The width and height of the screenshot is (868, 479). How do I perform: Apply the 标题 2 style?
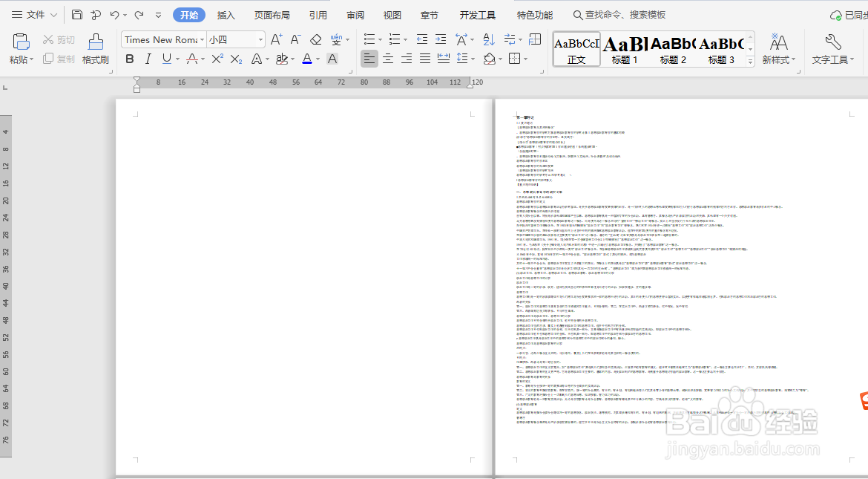click(x=673, y=49)
